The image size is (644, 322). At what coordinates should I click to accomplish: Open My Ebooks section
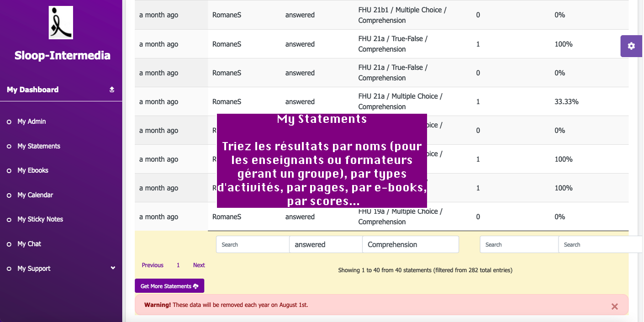(x=33, y=170)
